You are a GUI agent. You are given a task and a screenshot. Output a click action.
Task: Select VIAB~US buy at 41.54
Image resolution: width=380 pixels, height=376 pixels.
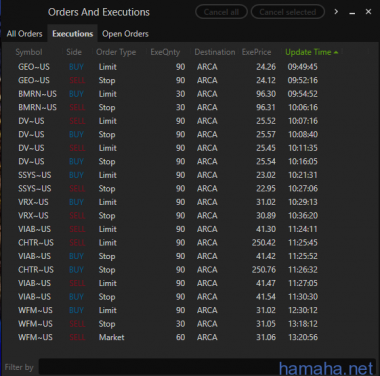pyautogui.click(x=190, y=296)
